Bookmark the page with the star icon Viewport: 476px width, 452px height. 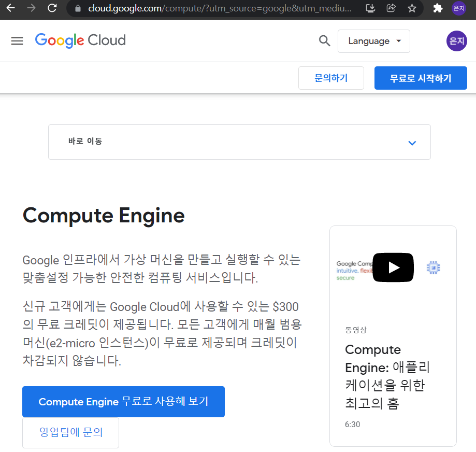(412, 8)
